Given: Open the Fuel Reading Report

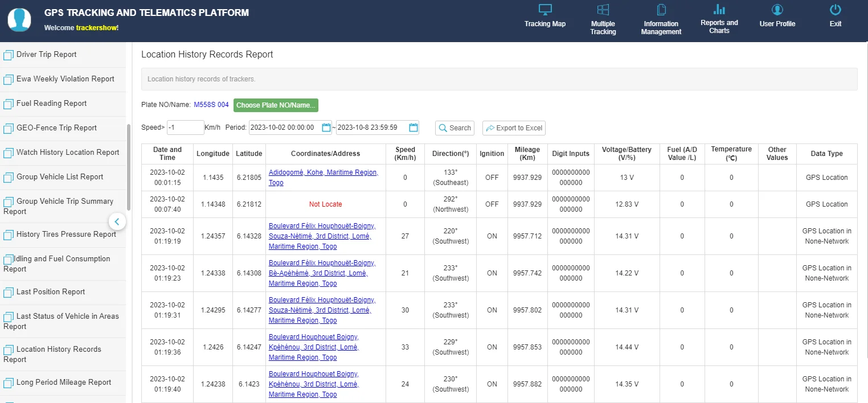Looking at the screenshot, I should pos(51,104).
